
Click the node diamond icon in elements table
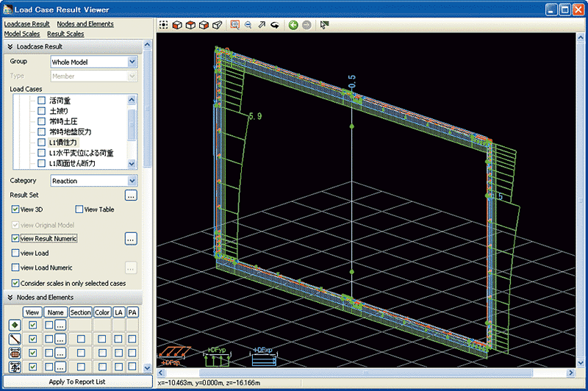coord(13,325)
